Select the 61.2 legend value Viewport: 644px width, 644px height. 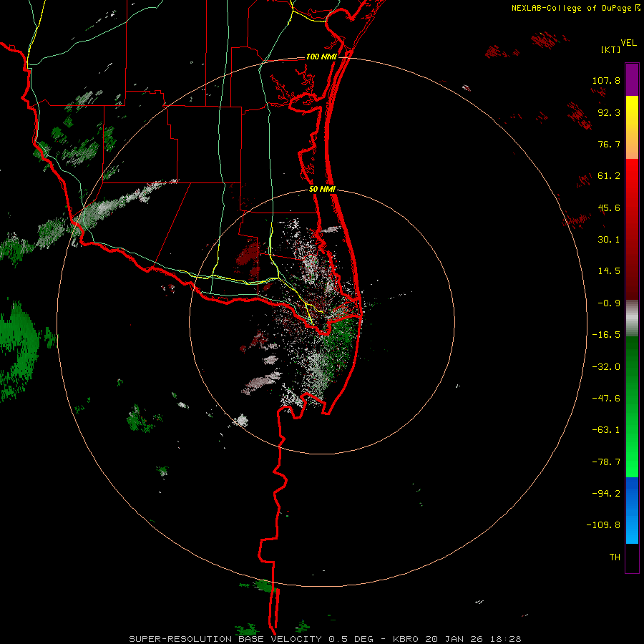point(609,176)
